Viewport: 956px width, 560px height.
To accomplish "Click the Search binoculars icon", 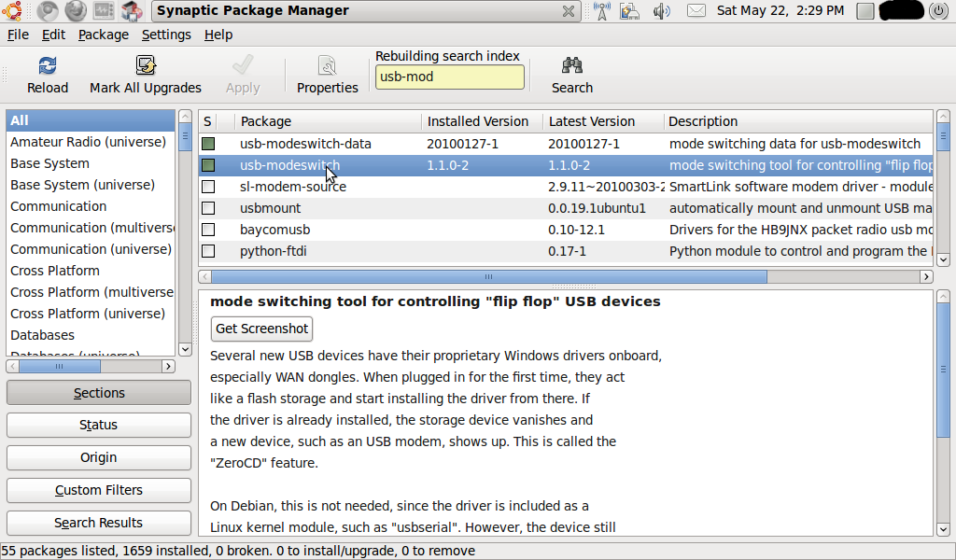I will pos(571,66).
